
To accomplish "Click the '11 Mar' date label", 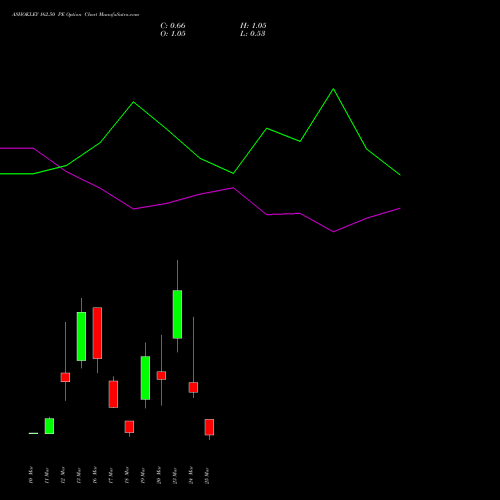I will [47, 475].
